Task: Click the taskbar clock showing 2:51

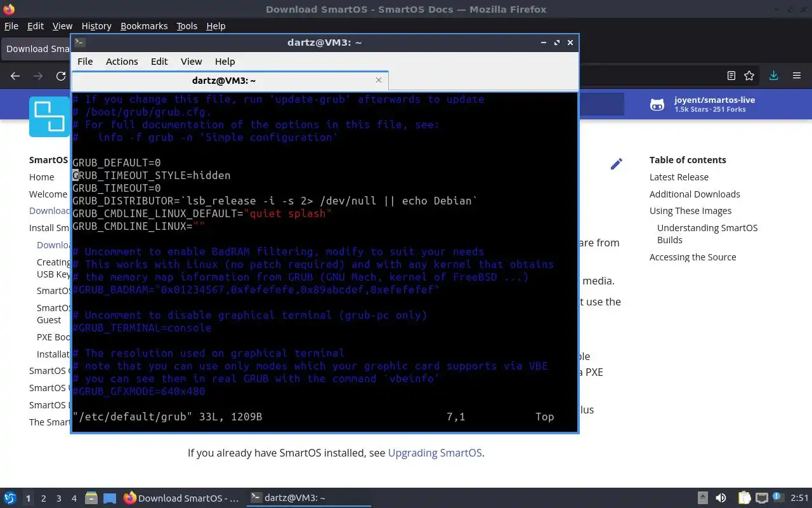Action: pos(799,498)
